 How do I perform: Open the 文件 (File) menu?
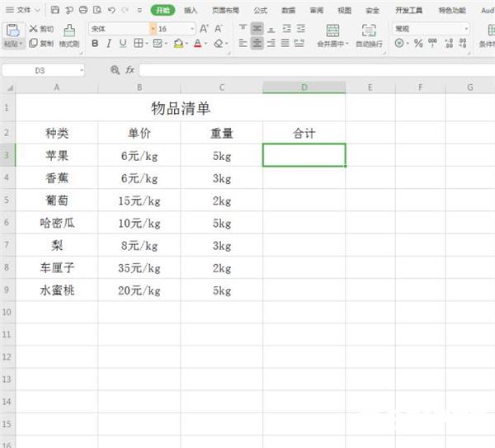click(x=23, y=10)
